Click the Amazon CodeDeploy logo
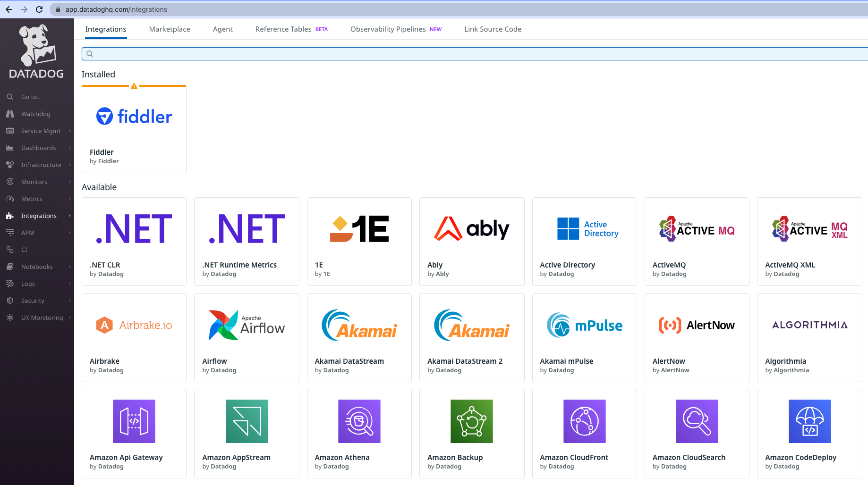Image resolution: width=868 pixels, height=485 pixels. coord(810,421)
